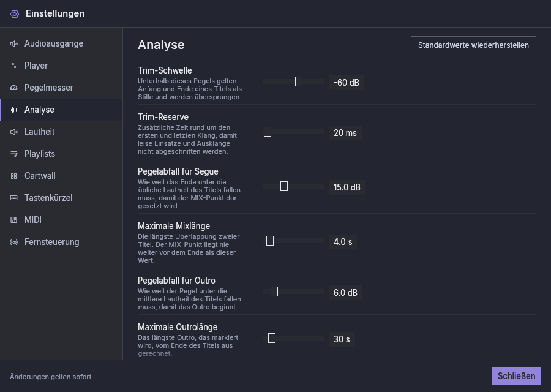Open the Playlists settings page

coord(61,154)
